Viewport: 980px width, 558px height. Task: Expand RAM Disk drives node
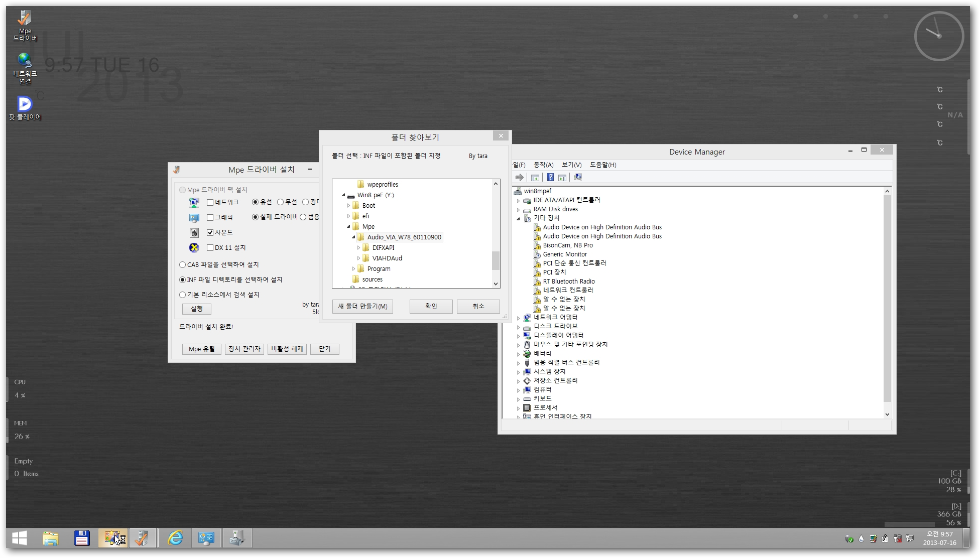[518, 210]
